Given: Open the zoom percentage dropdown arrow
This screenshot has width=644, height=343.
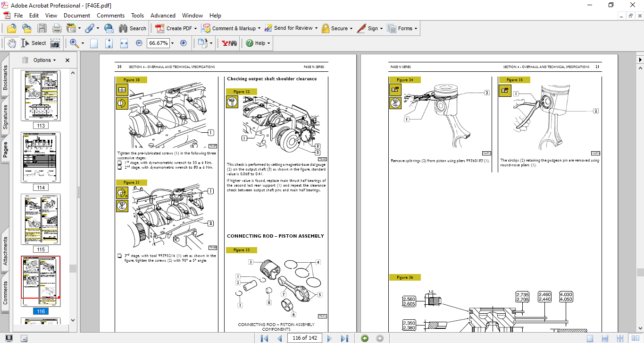Looking at the screenshot, I should coord(172,43).
